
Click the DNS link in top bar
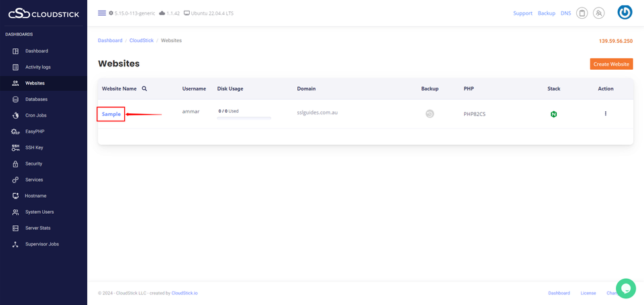pyautogui.click(x=566, y=13)
